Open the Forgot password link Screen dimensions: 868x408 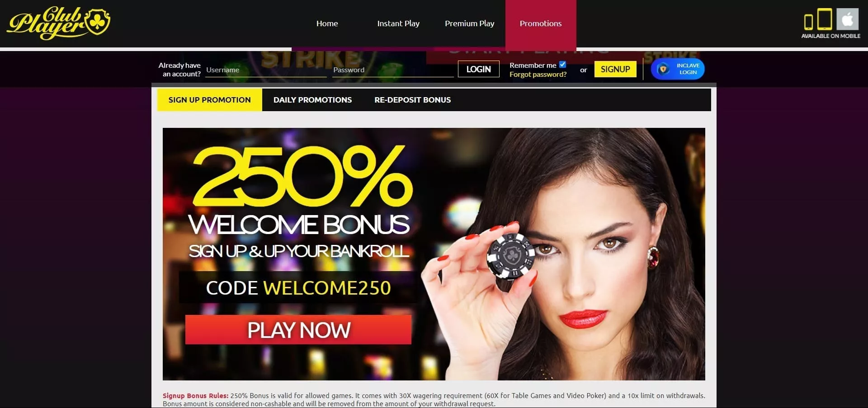pyautogui.click(x=538, y=74)
